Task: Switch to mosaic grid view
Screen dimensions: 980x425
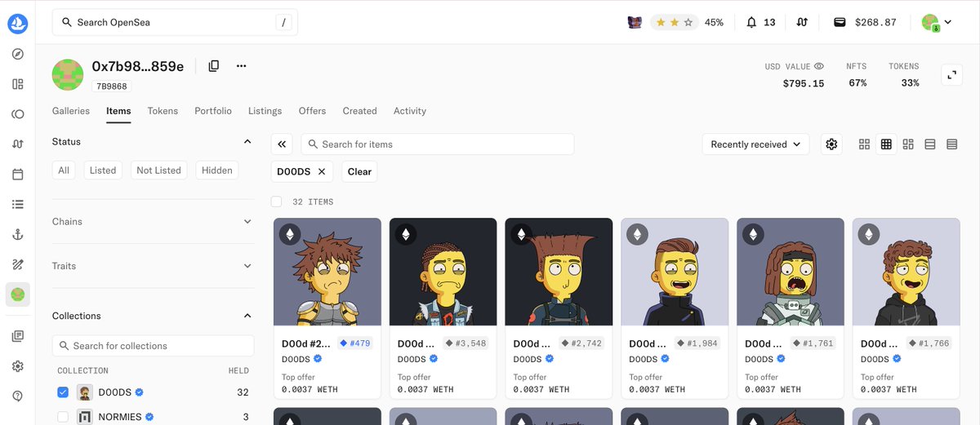Action: pyautogui.click(x=908, y=144)
